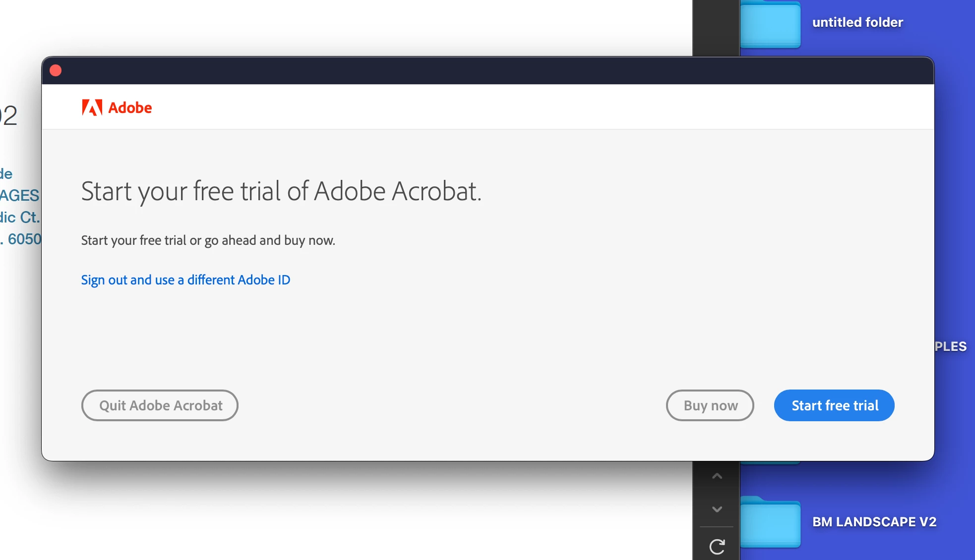Viewport: 975px width, 560px height.
Task: Click Sign out and use different Adobe ID
Action: pos(185,280)
